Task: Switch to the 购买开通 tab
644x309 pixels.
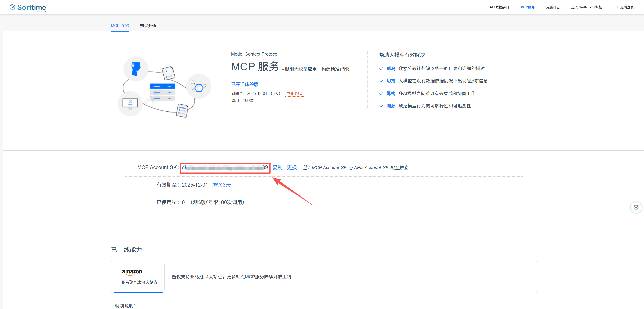Action: 148,26
